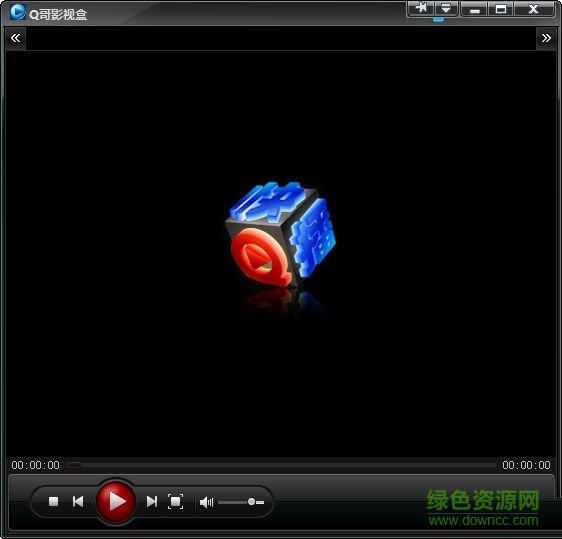Click the black bar between the chevrons
The image size is (562, 539).
(x=281, y=38)
